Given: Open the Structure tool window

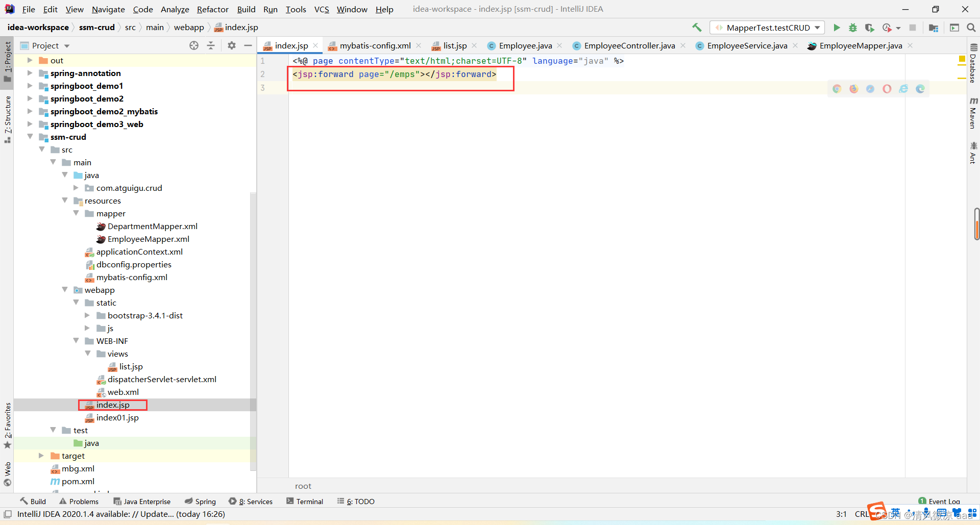Looking at the screenshot, I should [7, 119].
